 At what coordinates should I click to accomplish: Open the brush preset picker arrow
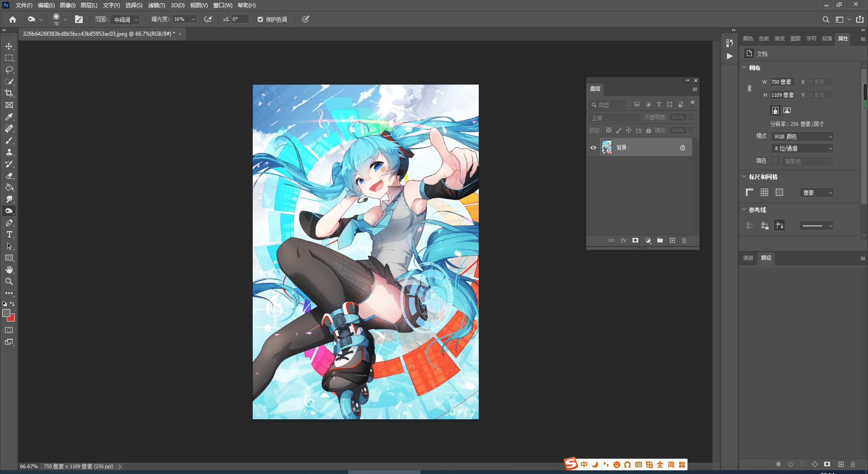tap(66, 19)
